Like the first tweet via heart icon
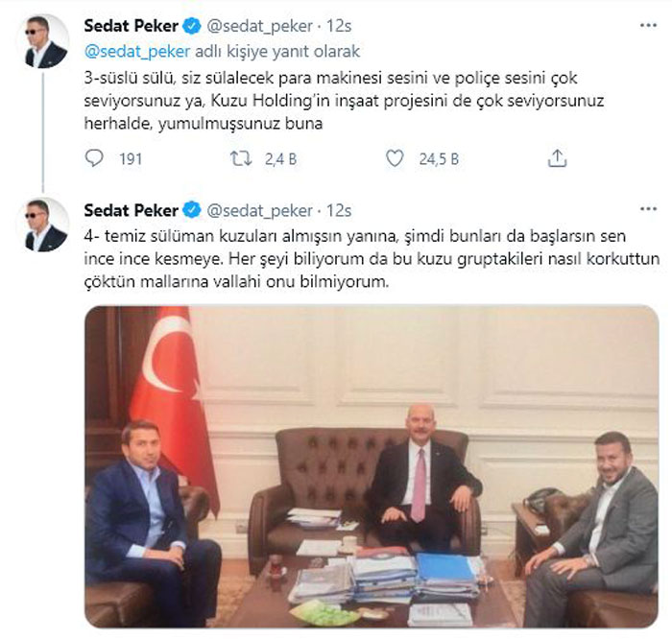The image size is (672, 639). 395,158
